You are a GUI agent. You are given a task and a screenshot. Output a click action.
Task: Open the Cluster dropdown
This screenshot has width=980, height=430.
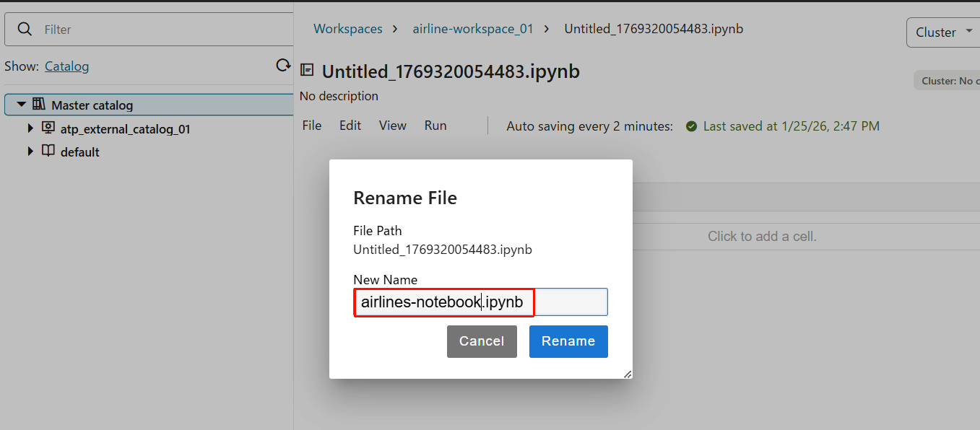(x=942, y=32)
